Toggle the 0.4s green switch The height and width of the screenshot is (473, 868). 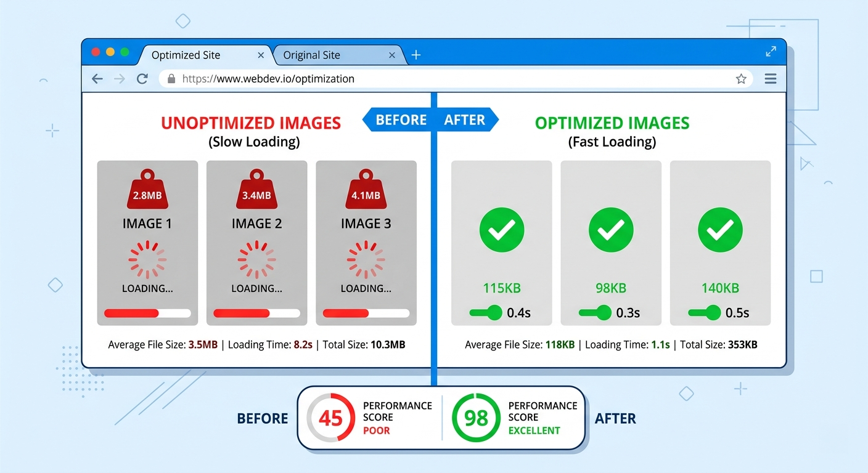click(x=486, y=313)
